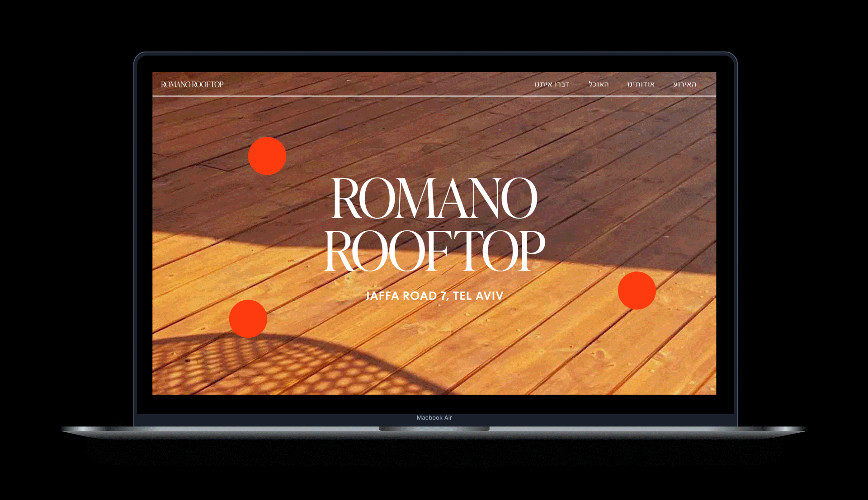
Task: Click the word TEL AVIV in the subtitle
Action: coord(478,296)
